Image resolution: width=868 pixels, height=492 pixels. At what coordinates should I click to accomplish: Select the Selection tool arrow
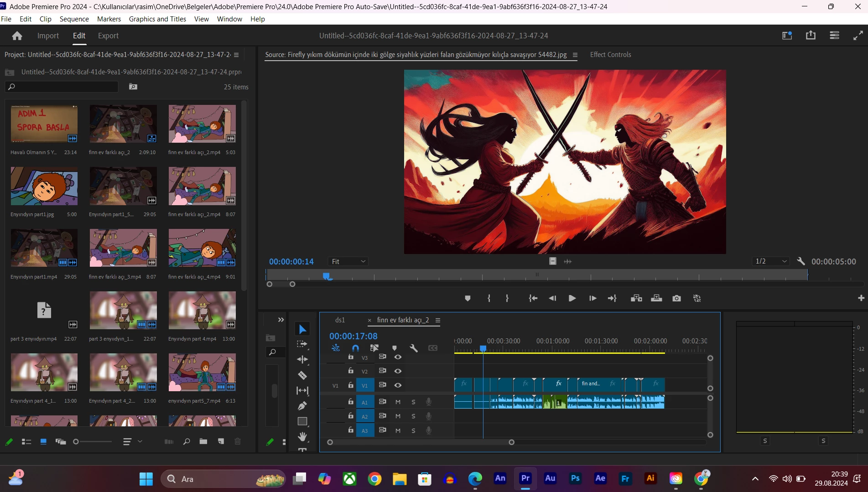click(x=302, y=329)
